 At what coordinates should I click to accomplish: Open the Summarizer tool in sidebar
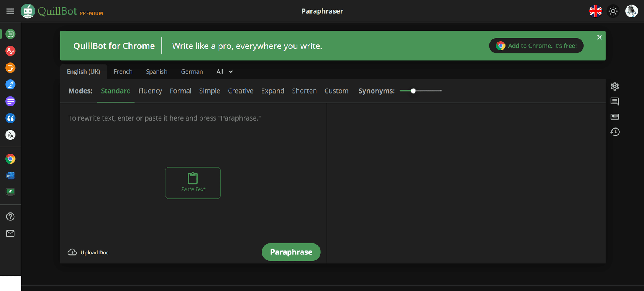point(10,101)
